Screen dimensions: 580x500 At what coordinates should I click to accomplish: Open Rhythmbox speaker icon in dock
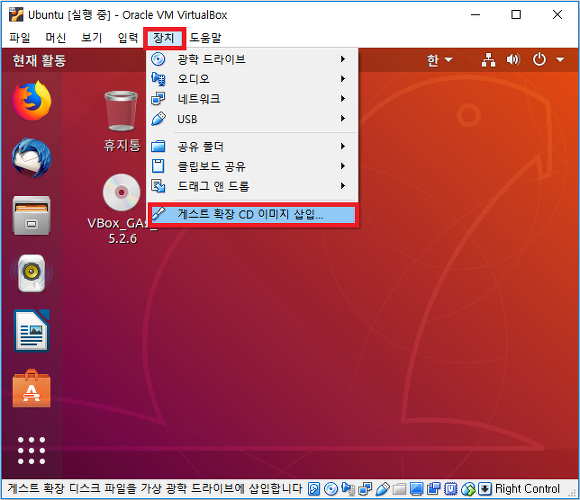tap(31, 273)
